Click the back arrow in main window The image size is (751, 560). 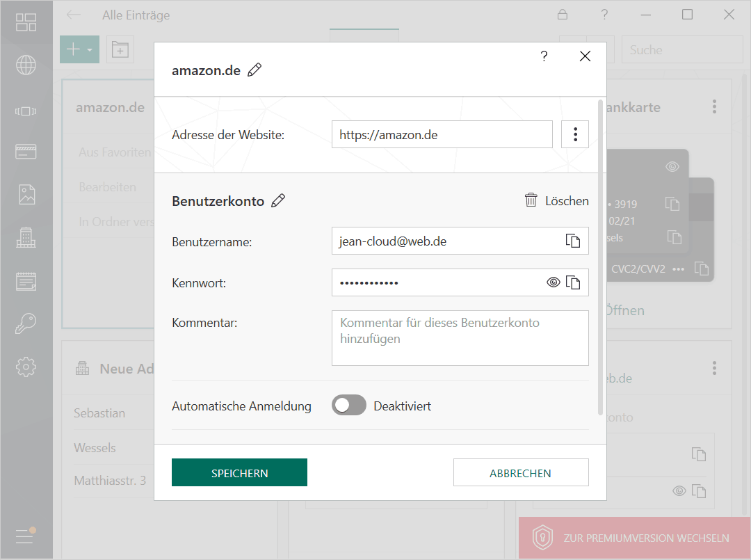[x=73, y=15]
